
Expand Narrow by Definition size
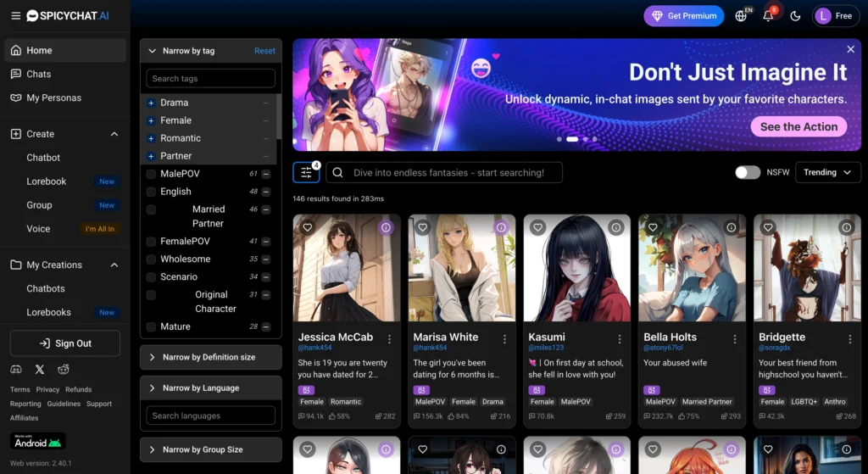[x=210, y=357]
